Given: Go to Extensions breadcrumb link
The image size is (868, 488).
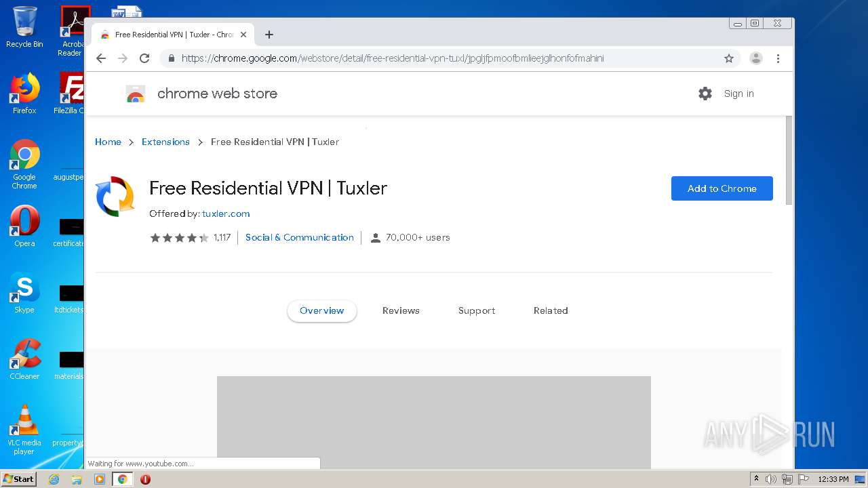Looking at the screenshot, I should coord(165,142).
